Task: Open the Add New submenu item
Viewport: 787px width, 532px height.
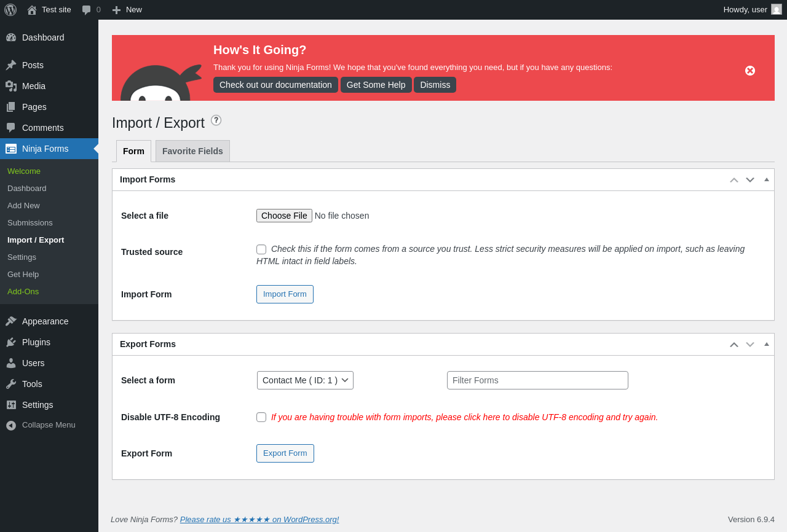Action: (x=23, y=205)
